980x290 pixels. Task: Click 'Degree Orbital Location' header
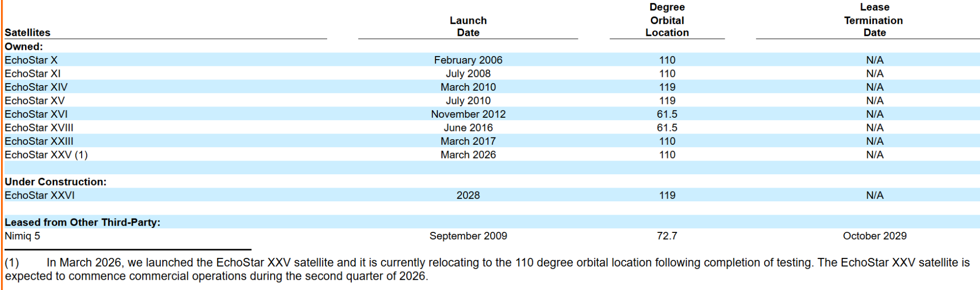tap(667, 20)
